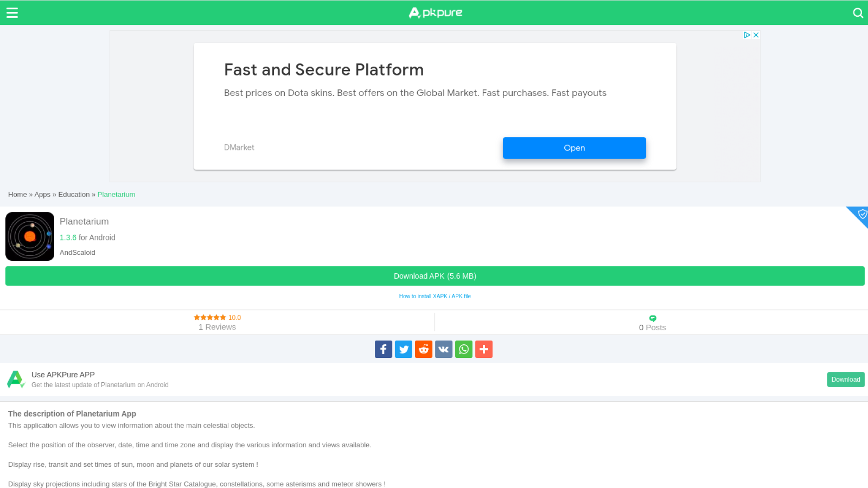
Task: Click the search magnifier icon
Action: pyautogui.click(x=858, y=13)
